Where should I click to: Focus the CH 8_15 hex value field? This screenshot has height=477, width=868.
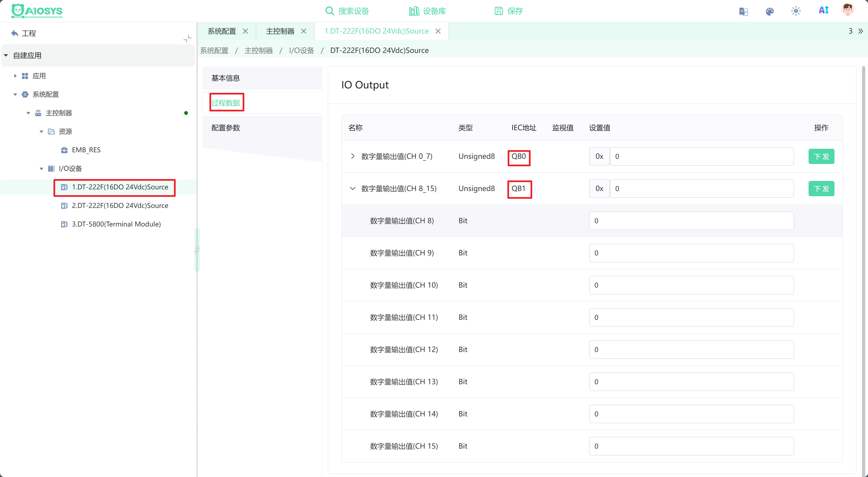click(x=702, y=189)
